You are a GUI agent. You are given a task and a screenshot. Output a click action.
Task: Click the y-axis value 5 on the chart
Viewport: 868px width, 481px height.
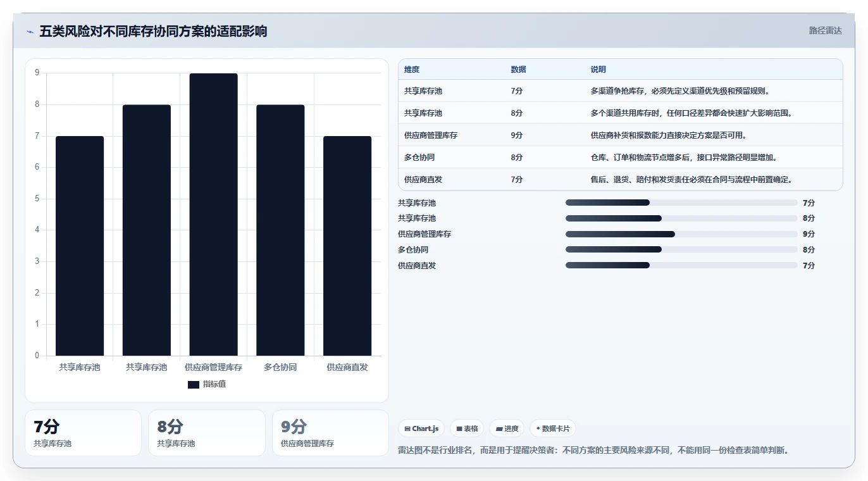[x=37, y=199]
